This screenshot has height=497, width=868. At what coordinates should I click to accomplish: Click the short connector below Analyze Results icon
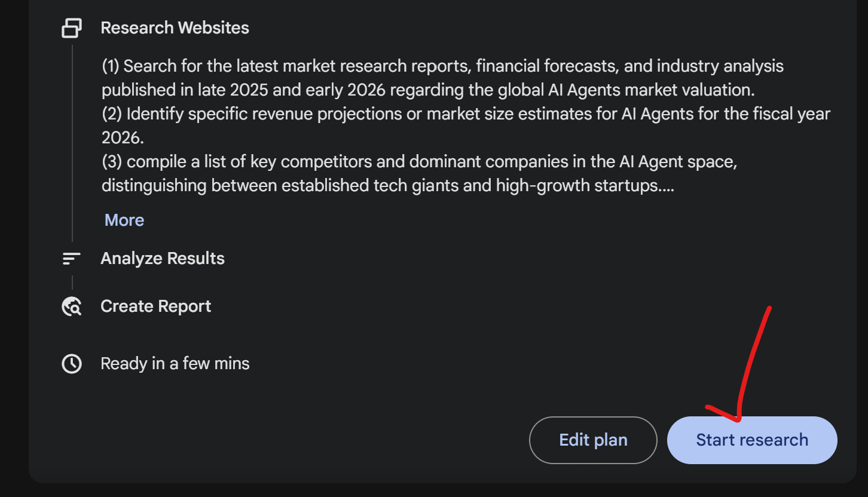(72, 282)
